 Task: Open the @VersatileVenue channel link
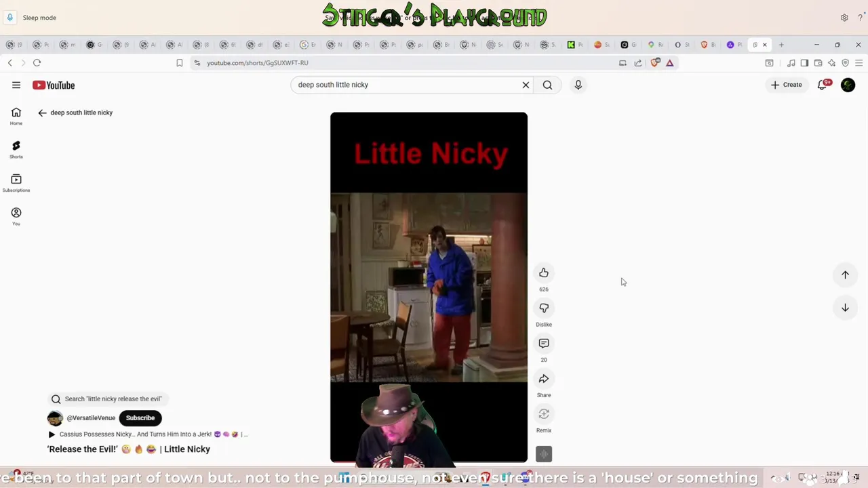91,418
